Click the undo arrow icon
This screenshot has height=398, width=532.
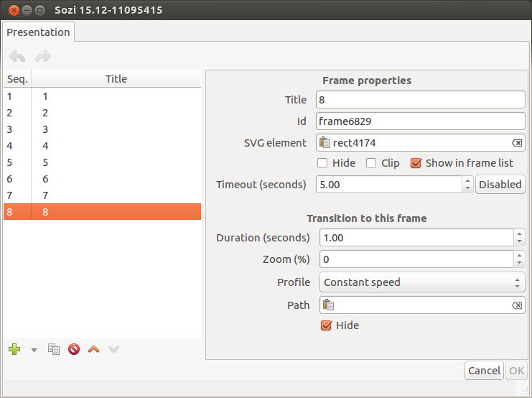(17, 56)
